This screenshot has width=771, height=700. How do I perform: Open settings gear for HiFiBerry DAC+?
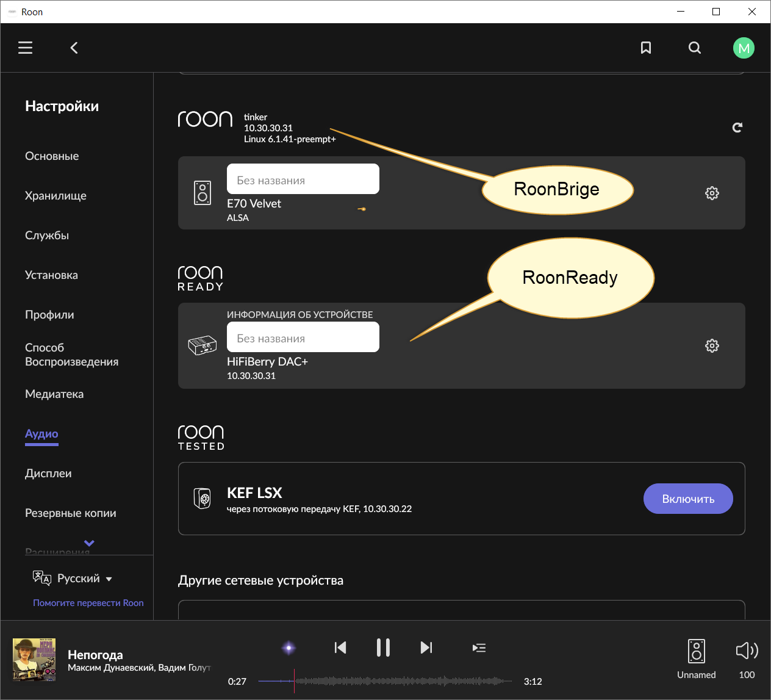click(712, 345)
